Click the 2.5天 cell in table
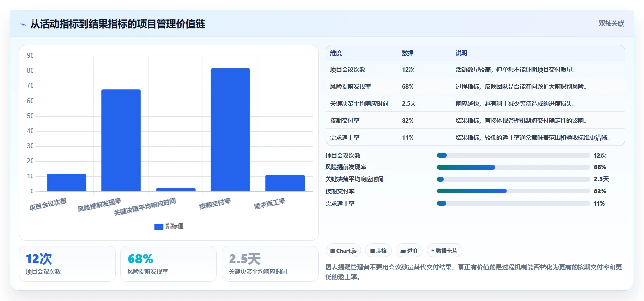The width and height of the screenshot is (644, 301). tap(409, 104)
